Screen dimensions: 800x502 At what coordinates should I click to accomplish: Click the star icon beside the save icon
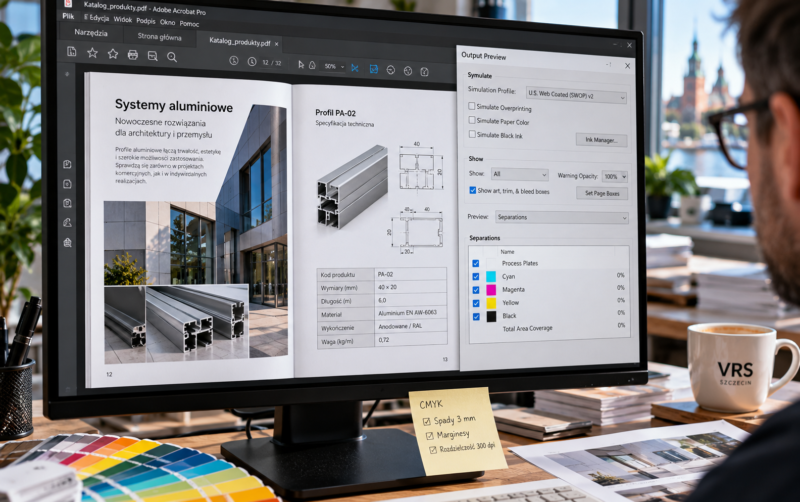(x=92, y=53)
